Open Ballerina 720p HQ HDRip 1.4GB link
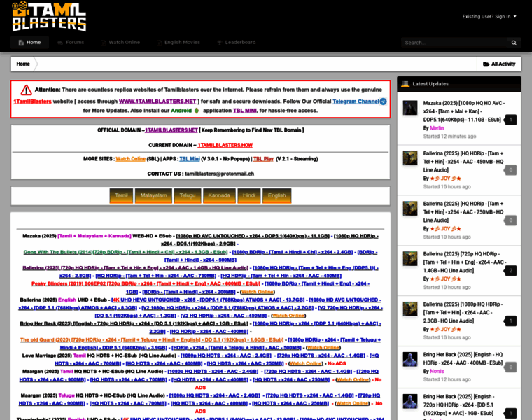532x420 pixels. coord(135,268)
